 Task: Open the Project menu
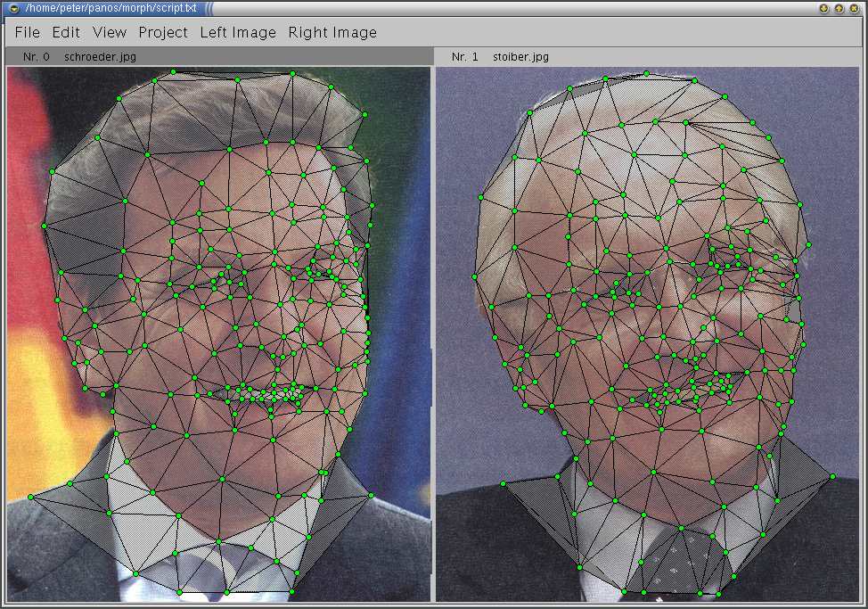point(163,33)
